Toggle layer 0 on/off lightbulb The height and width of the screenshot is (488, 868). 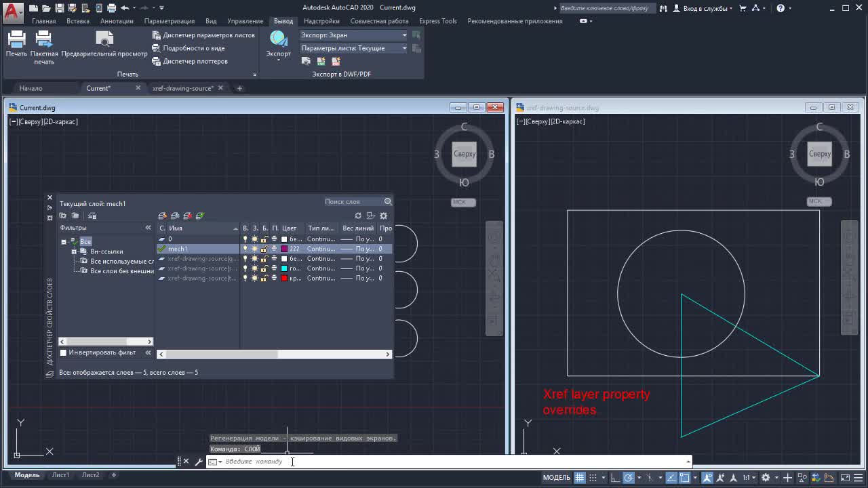click(245, 239)
